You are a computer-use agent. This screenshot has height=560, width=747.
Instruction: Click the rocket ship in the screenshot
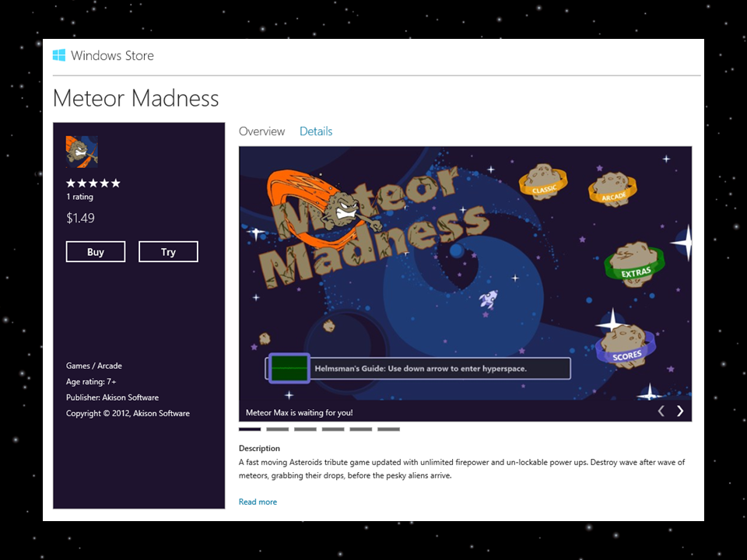pos(489,299)
